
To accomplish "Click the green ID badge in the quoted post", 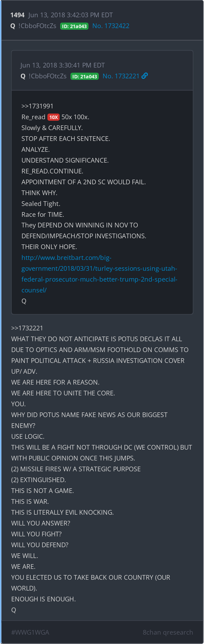I will pos(85,77).
